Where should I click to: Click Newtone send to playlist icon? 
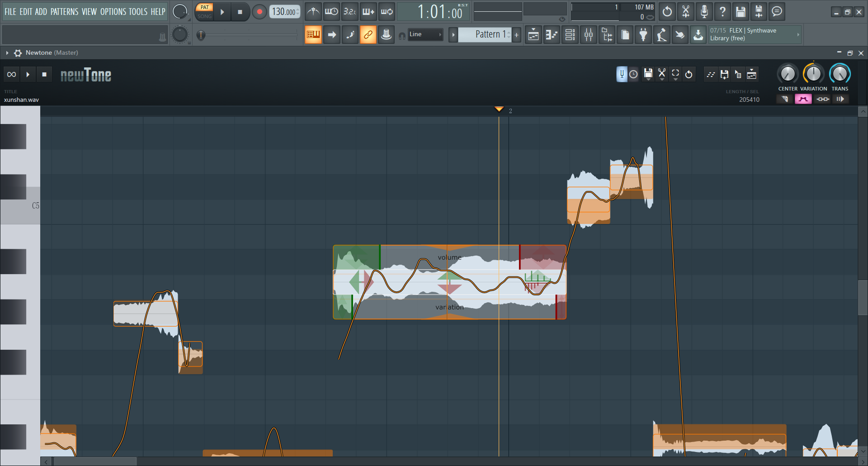(752, 74)
